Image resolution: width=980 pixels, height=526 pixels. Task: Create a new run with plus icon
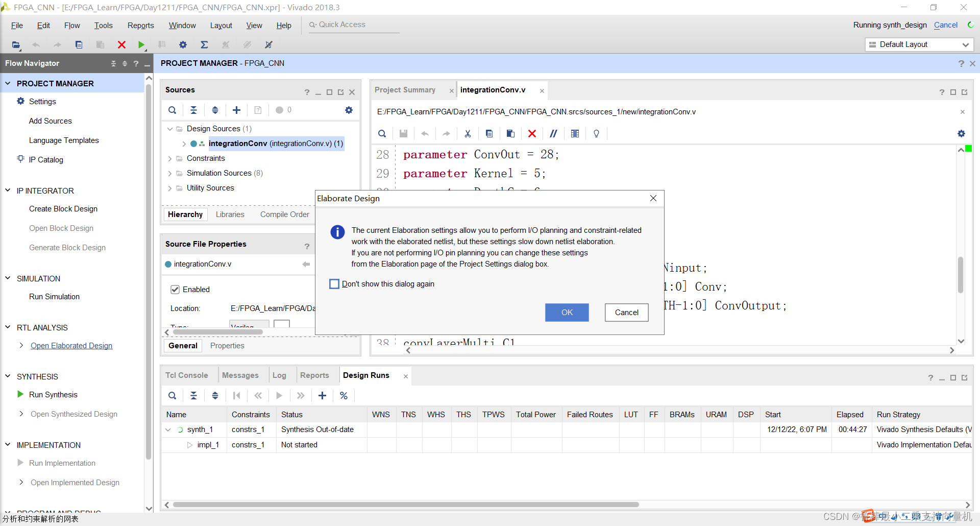[x=322, y=396]
